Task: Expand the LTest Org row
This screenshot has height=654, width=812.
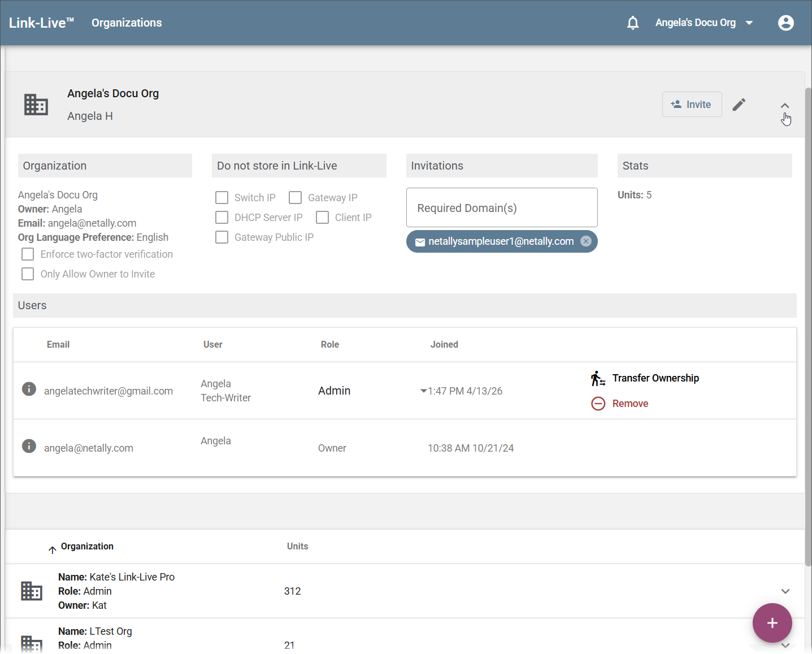Action: [x=785, y=645]
